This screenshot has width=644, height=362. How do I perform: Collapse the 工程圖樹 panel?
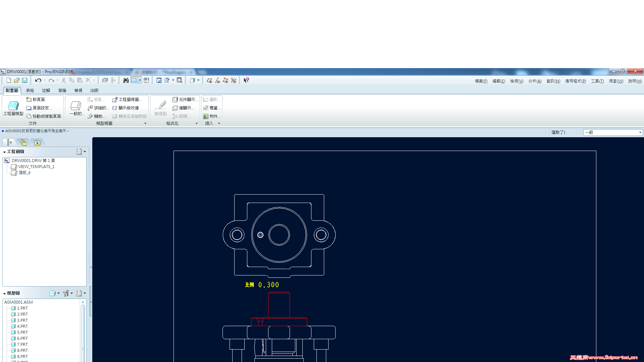pos(4,152)
